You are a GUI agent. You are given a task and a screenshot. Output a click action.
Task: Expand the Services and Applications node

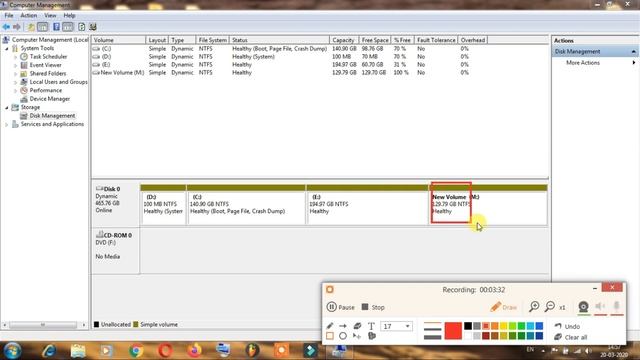7,124
